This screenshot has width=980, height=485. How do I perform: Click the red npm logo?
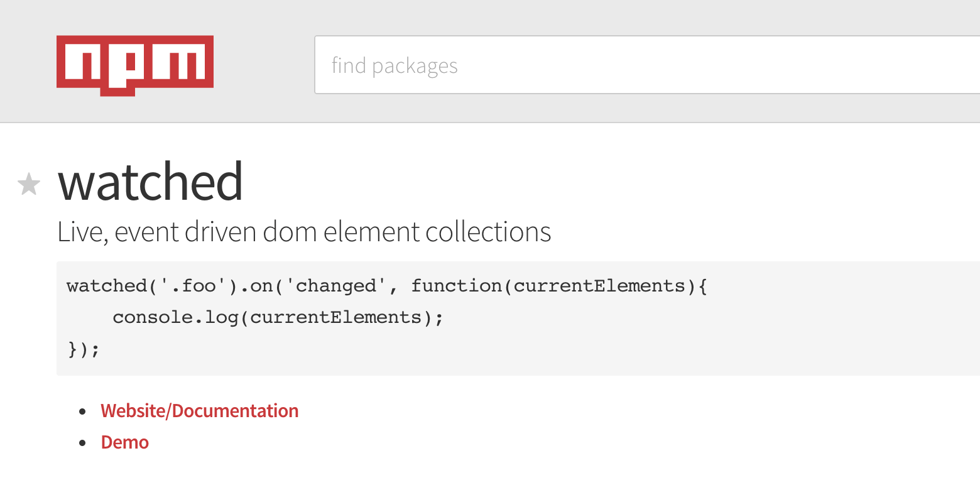point(135,65)
